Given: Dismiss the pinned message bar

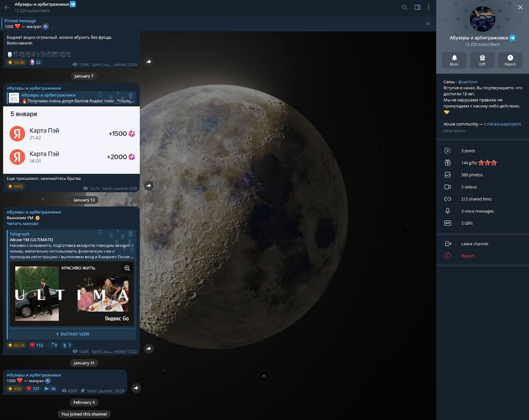Looking at the screenshot, I should tap(428, 23).
